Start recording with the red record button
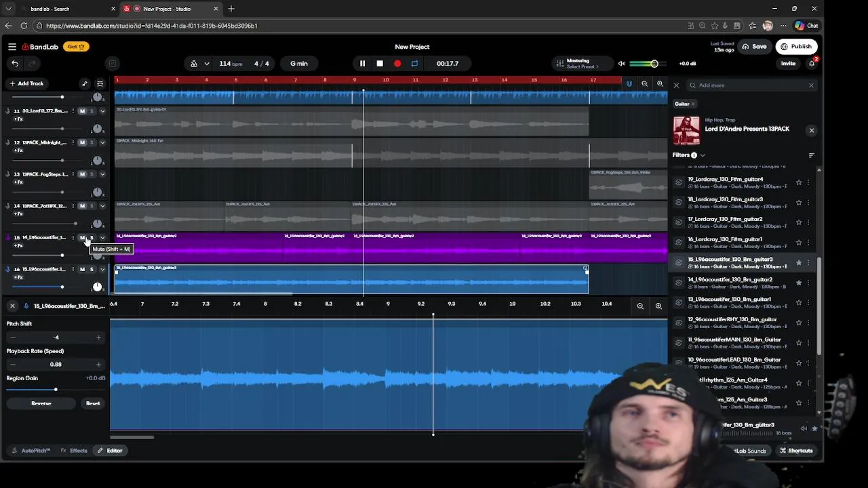The height and width of the screenshot is (488, 868). click(x=397, y=64)
